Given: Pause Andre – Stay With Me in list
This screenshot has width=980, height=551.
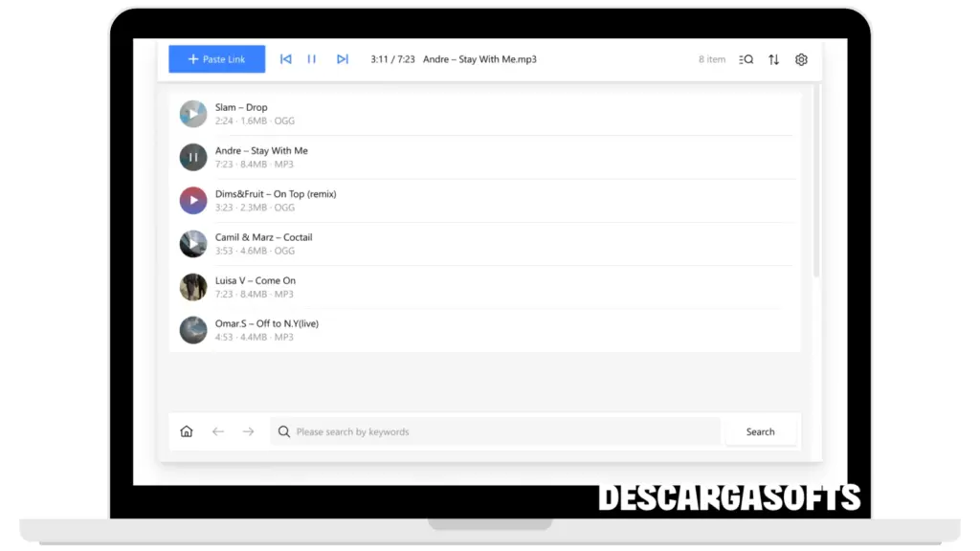Looking at the screenshot, I should [x=193, y=157].
